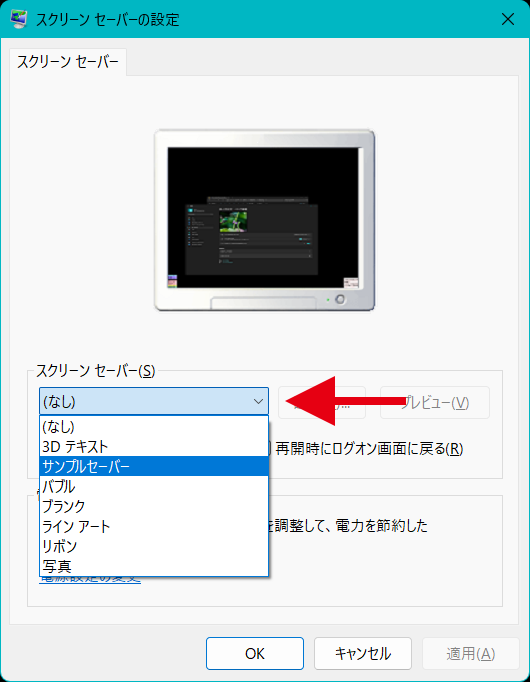Click the キャンセル button
This screenshot has width=530, height=682.
[x=363, y=653]
